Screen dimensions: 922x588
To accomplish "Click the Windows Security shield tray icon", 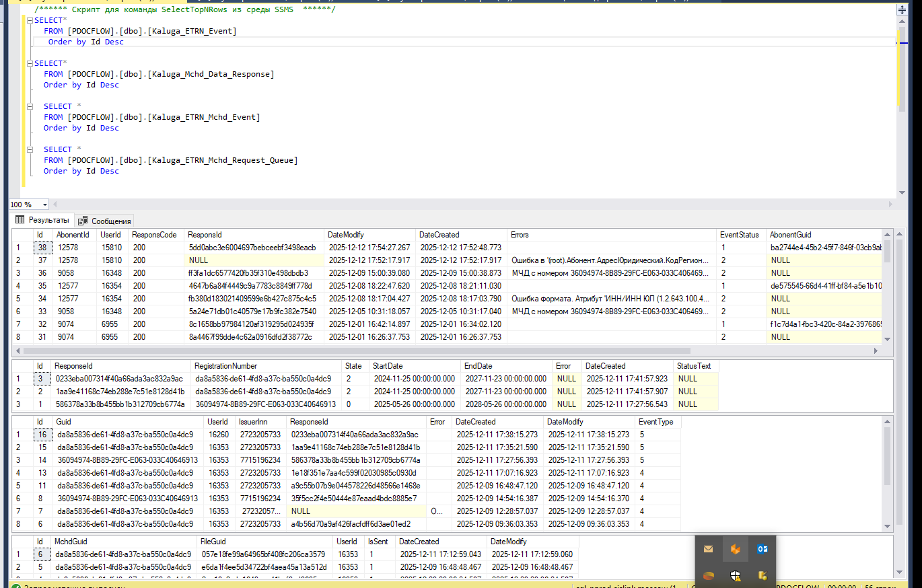I will tap(735, 575).
